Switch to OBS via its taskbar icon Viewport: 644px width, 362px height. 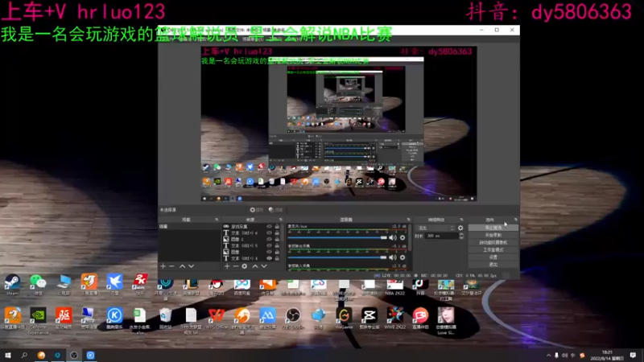pyautogui.click(x=74, y=355)
